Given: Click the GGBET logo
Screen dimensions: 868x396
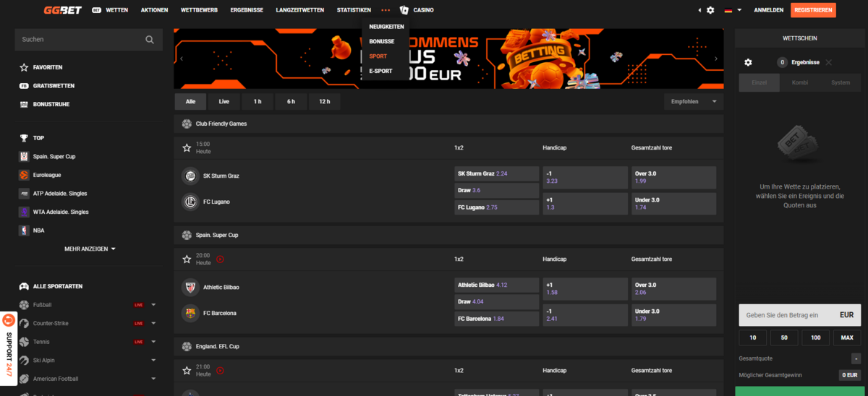Looking at the screenshot, I should coord(63,10).
